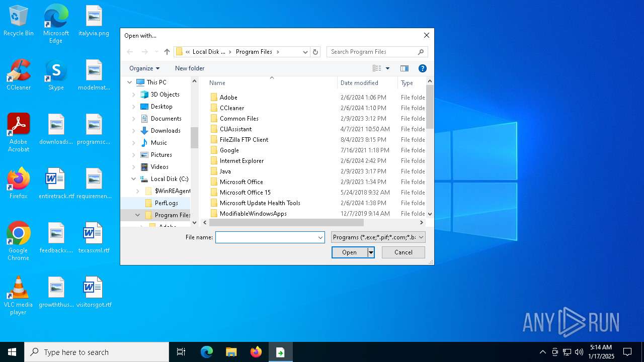
Task: Open the view options dropdown arrow
Action: click(x=387, y=68)
